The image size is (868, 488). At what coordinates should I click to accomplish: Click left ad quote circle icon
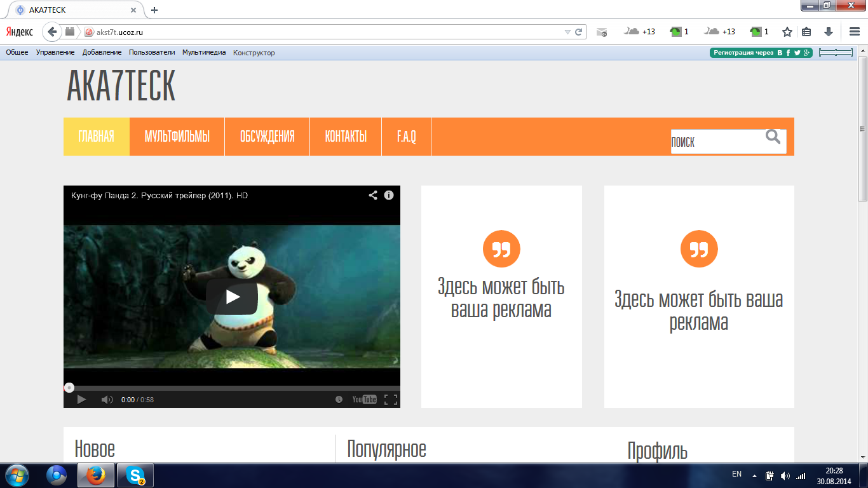[x=501, y=248]
